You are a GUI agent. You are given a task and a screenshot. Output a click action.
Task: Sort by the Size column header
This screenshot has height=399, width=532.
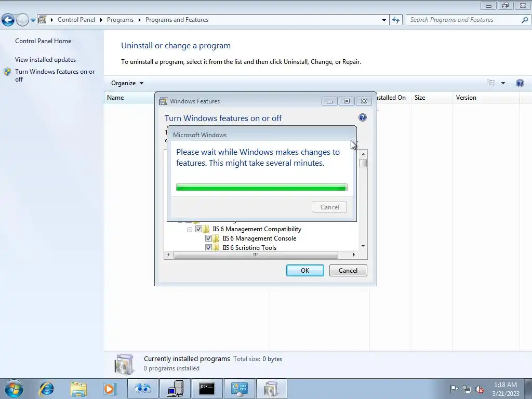click(x=432, y=97)
